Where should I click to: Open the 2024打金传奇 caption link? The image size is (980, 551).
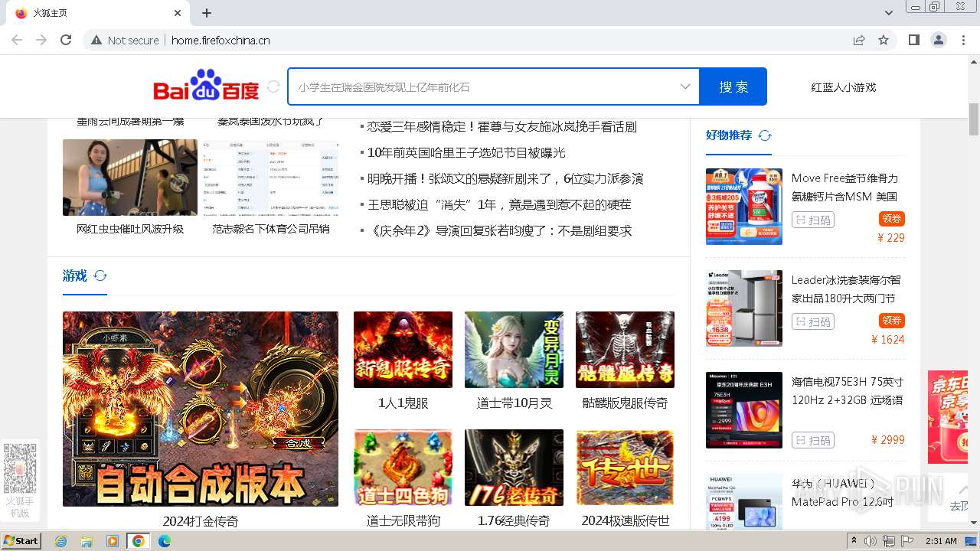coord(201,521)
